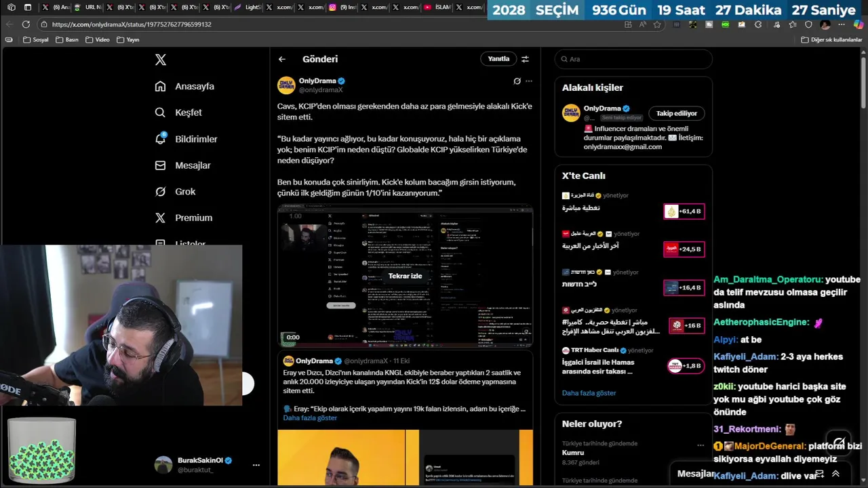Click the BurakSakinOl profile avatar
This screenshot has height=488, width=868.
tap(163, 465)
